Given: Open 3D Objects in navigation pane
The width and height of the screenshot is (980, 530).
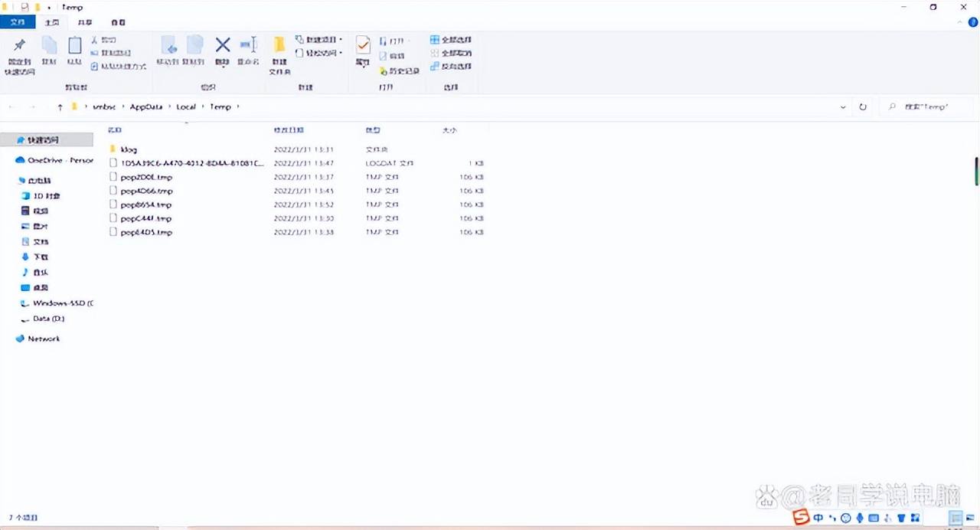Looking at the screenshot, I should point(41,196).
